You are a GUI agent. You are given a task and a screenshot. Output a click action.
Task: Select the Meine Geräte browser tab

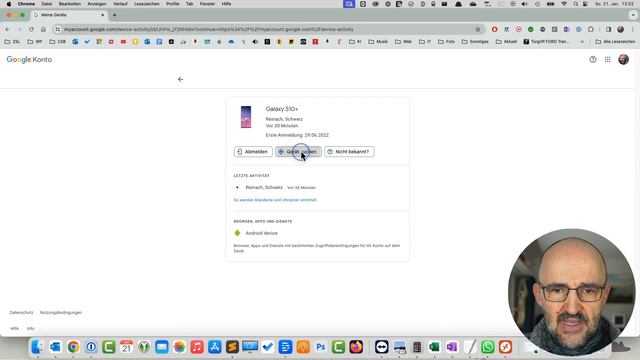(x=69, y=15)
